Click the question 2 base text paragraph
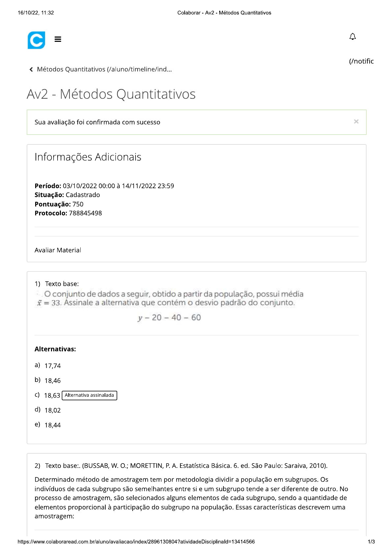The image size is (392, 554). pyautogui.click(x=191, y=498)
